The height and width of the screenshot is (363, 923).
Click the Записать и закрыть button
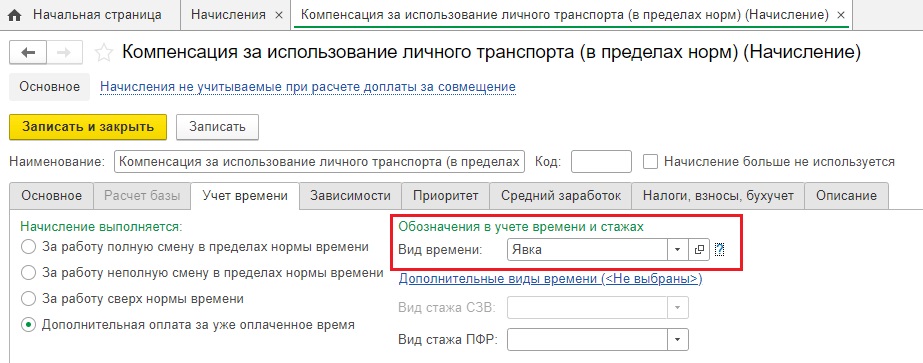tap(88, 127)
